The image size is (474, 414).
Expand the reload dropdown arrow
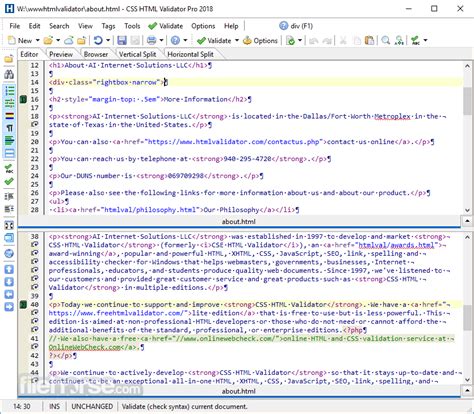click(108, 41)
